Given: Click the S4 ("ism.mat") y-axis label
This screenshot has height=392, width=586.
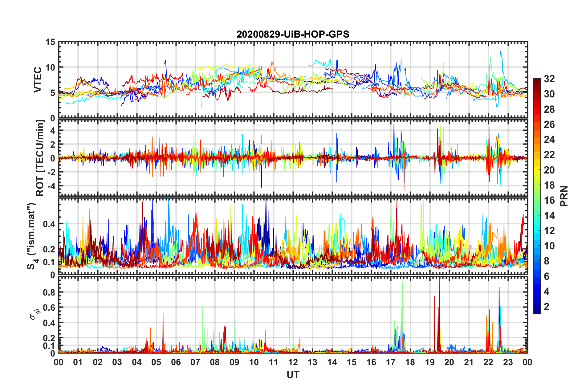Looking at the screenshot, I should [x=32, y=236].
